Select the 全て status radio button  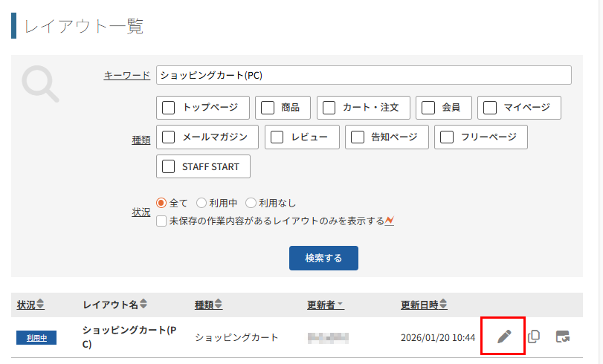pos(161,203)
